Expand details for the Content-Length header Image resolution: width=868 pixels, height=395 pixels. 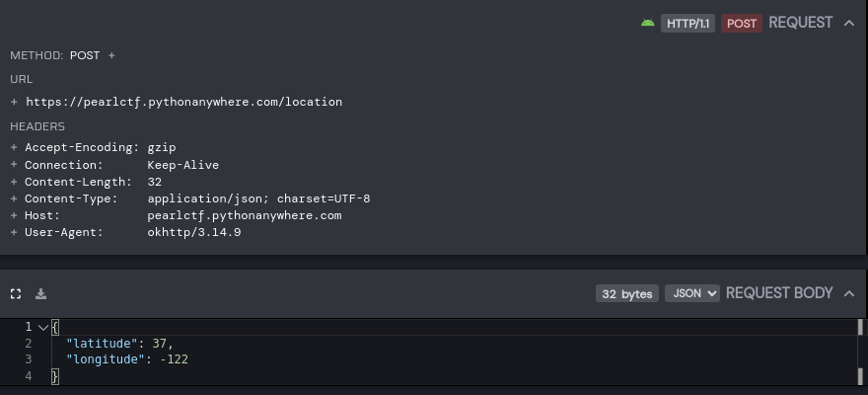coord(15,182)
